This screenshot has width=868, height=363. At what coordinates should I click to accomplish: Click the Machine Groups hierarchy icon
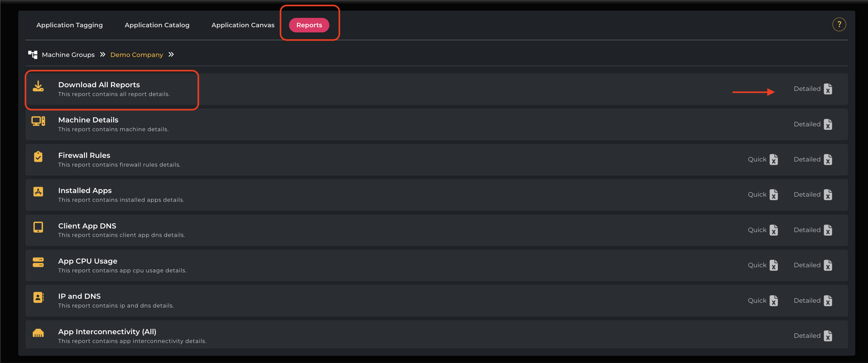pyautogui.click(x=33, y=55)
